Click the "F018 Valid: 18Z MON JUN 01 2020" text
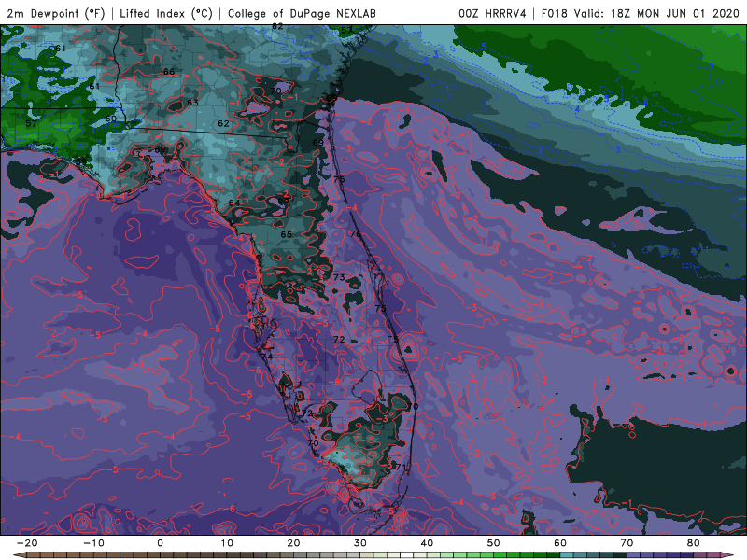The height and width of the screenshot is (560, 747). point(641,14)
